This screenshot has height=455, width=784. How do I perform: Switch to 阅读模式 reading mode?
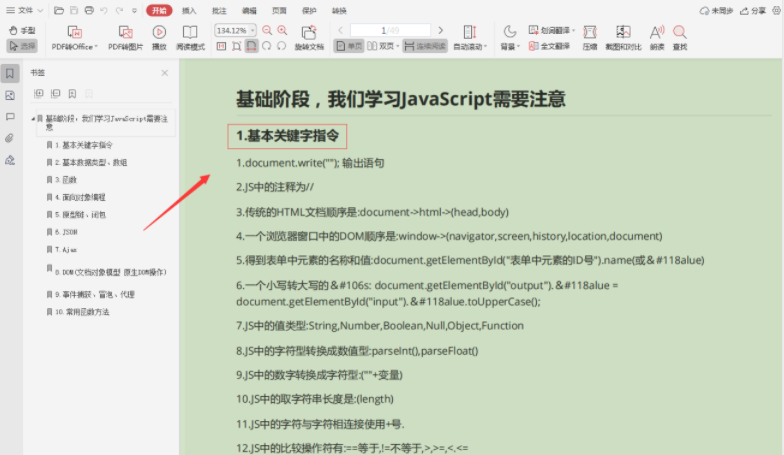(190, 38)
